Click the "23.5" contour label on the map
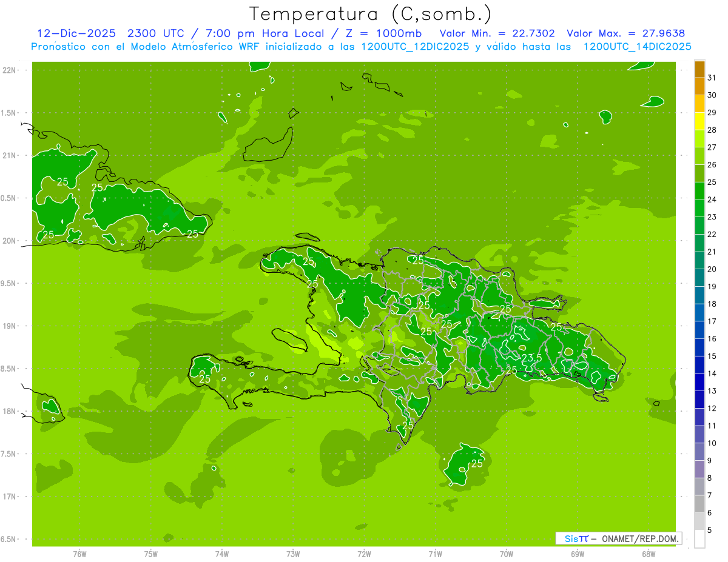 click(x=531, y=358)
